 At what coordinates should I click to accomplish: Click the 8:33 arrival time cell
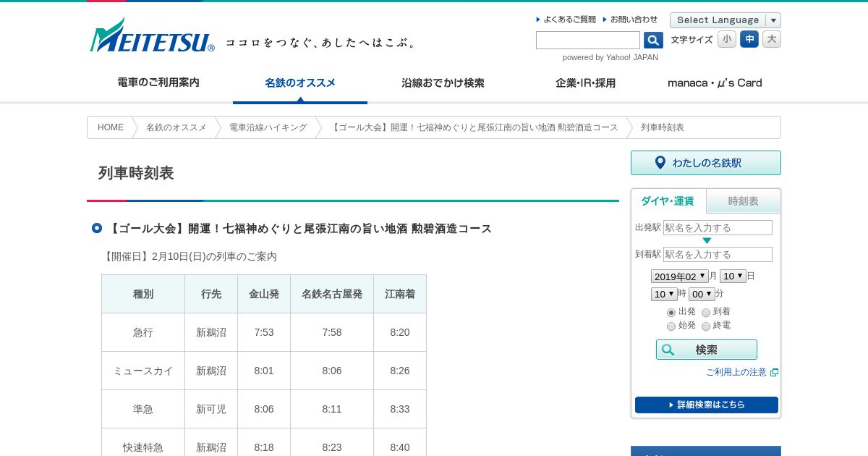(400, 409)
